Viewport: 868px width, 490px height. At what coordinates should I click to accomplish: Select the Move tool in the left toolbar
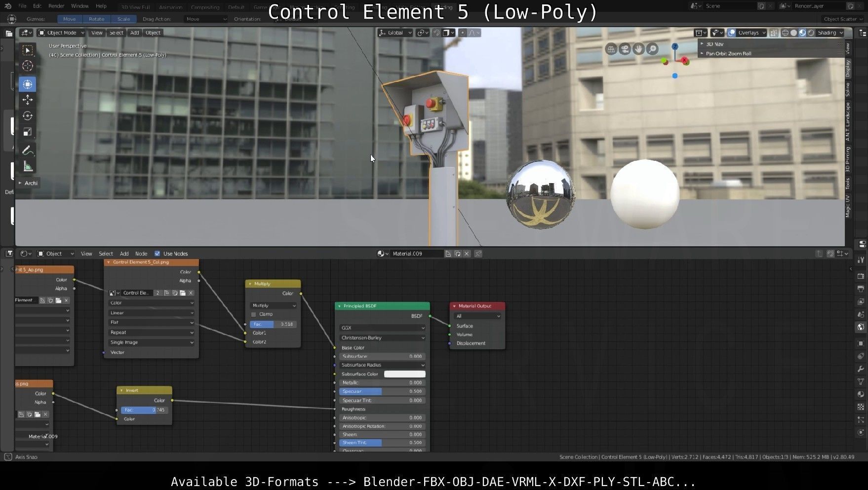28,100
